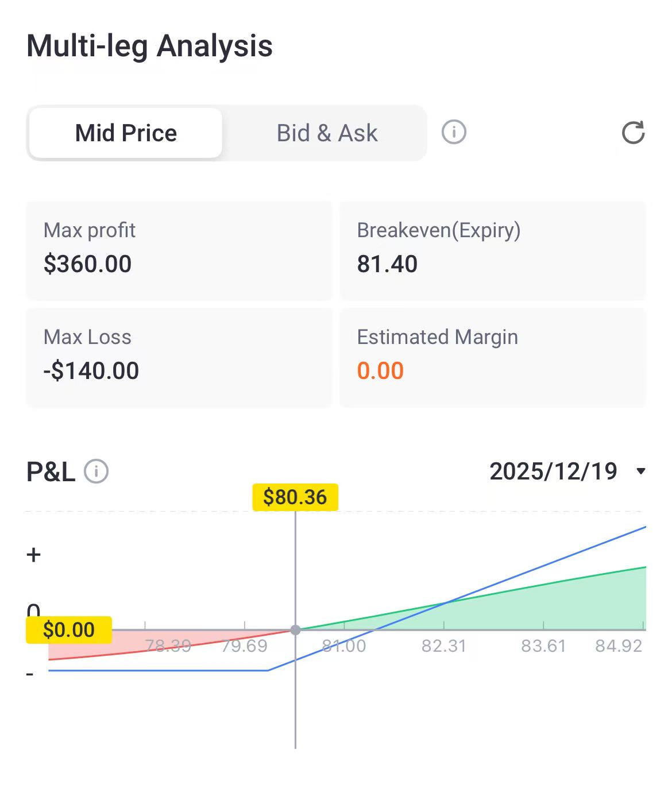
Task: Tap the Max profit $360.00 card
Action: [x=179, y=250]
